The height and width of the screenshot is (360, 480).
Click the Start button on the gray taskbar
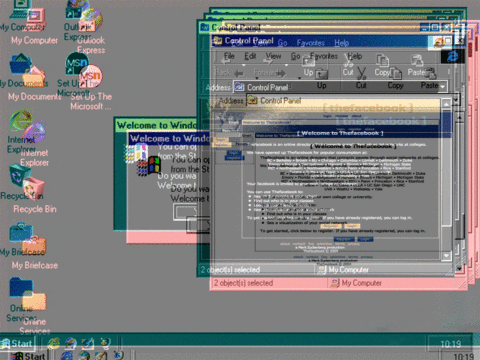[28, 355]
